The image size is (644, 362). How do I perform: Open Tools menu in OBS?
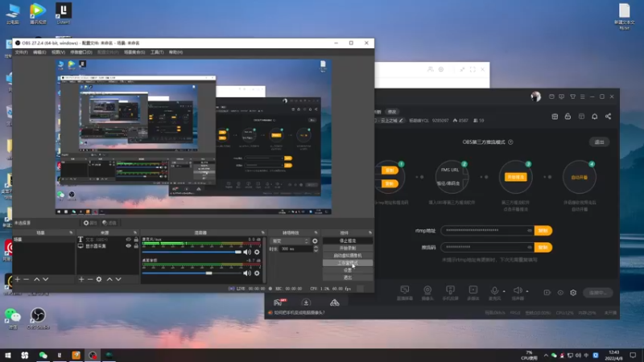(157, 52)
